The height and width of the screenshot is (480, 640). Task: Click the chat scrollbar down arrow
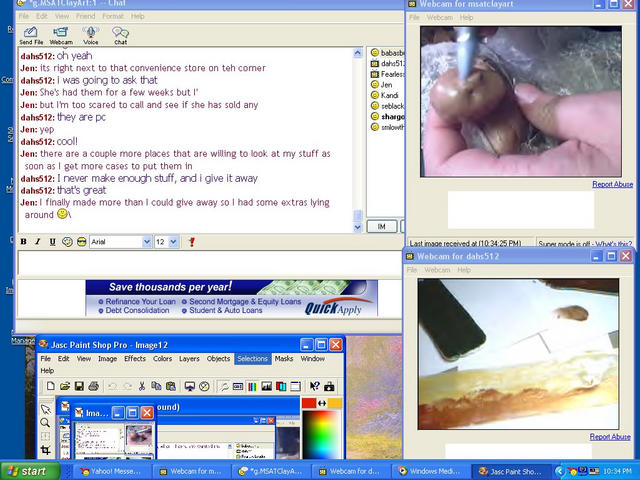[358, 227]
